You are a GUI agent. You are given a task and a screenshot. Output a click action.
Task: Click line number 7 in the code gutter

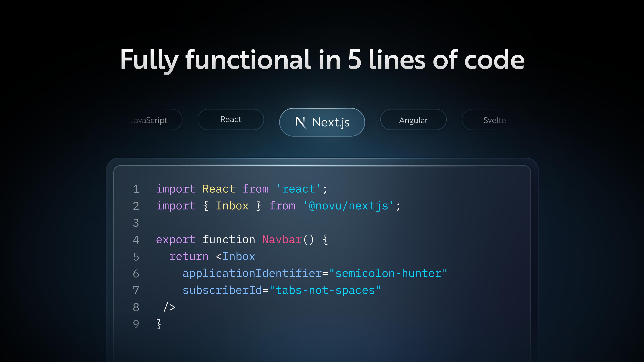point(136,290)
